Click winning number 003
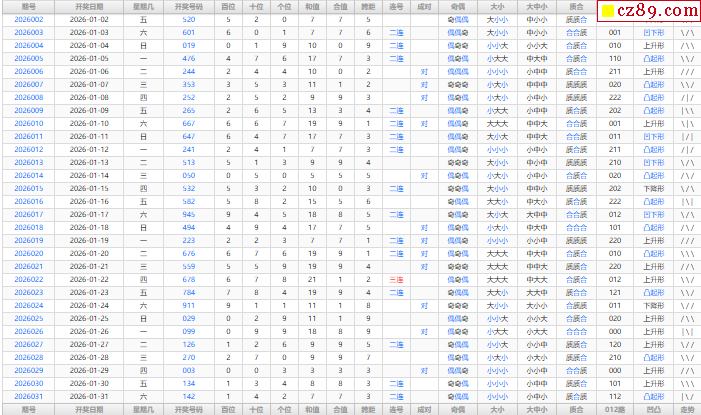This screenshot has width=701, height=415. coord(189,370)
